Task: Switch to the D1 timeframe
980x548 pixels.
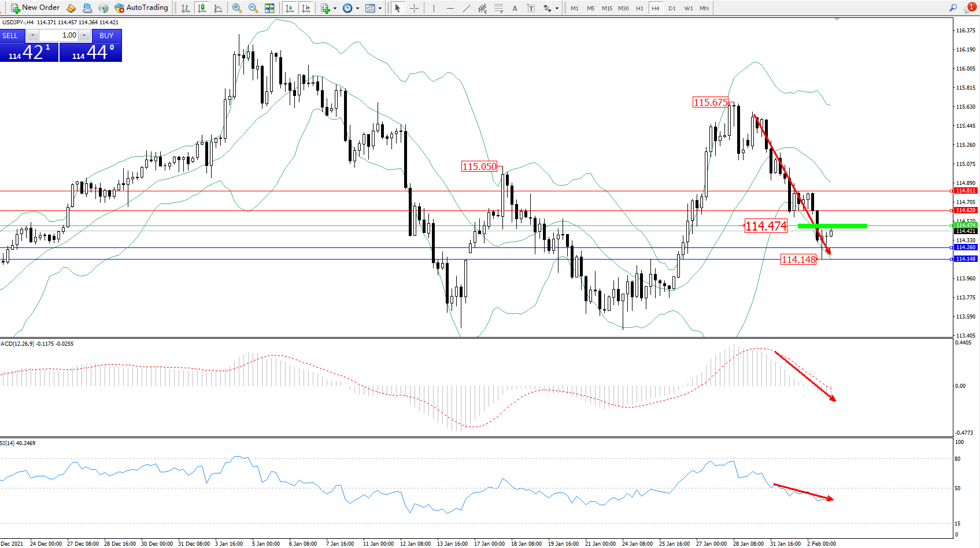Action: [x=671, y=8]
